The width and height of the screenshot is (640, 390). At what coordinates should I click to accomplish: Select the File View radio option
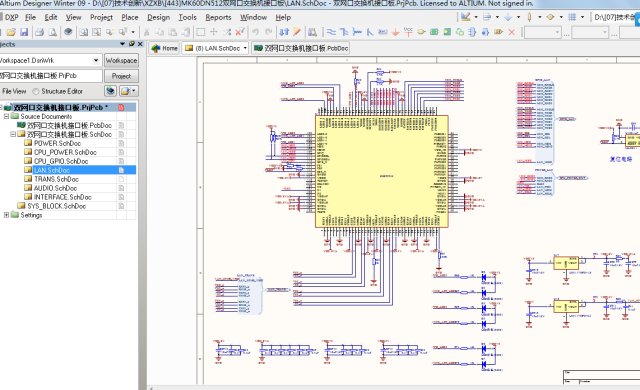14,91
